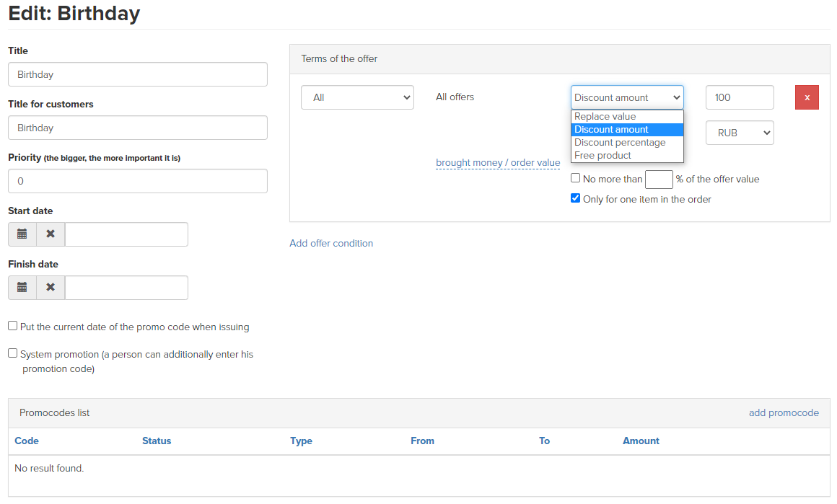Open the 'All' offers scope dropdown

coord(357,97)
